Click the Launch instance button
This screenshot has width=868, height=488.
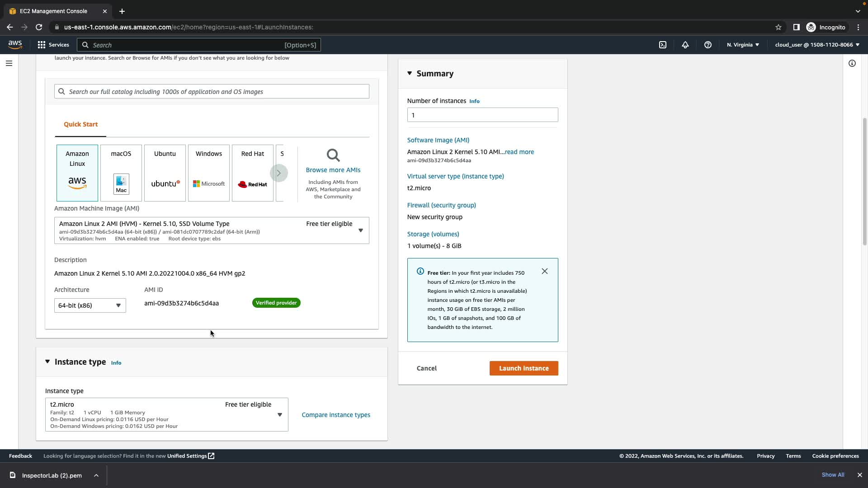point(524,368)
